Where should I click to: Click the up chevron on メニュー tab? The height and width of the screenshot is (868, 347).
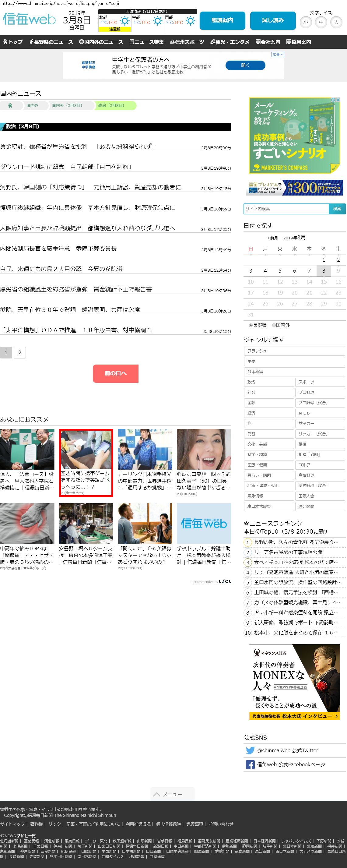[x=156, y=794]
